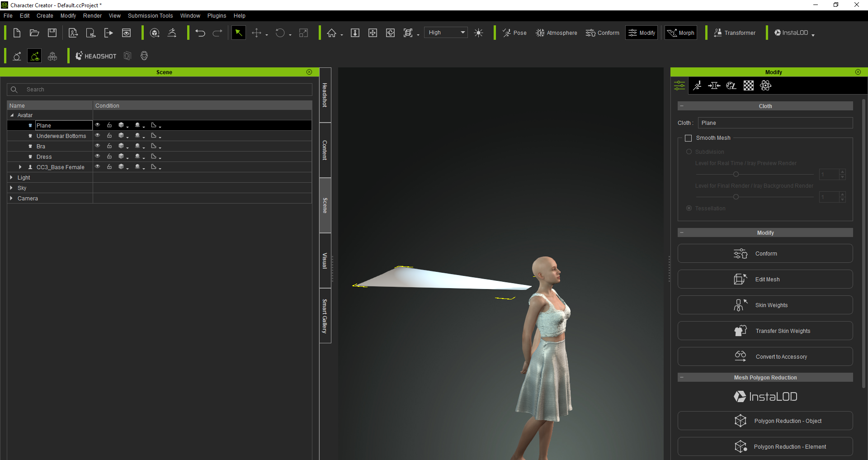Open the Pose tool

coord(514,33)
